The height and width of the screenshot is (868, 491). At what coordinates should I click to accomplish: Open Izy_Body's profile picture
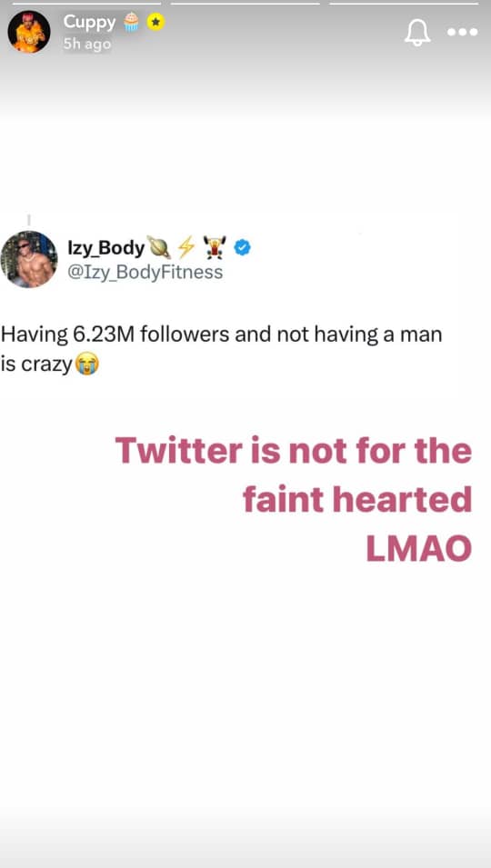[29, 259]
